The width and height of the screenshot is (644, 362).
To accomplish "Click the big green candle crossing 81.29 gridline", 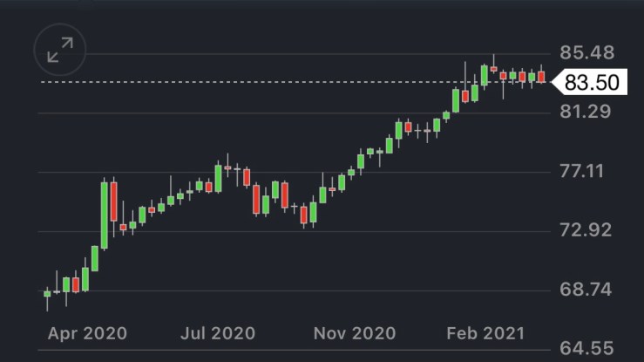I will [456, 100].
